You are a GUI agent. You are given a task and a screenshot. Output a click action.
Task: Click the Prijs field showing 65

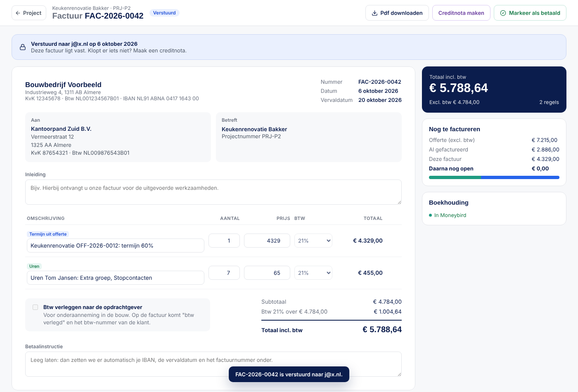point(267,273)
